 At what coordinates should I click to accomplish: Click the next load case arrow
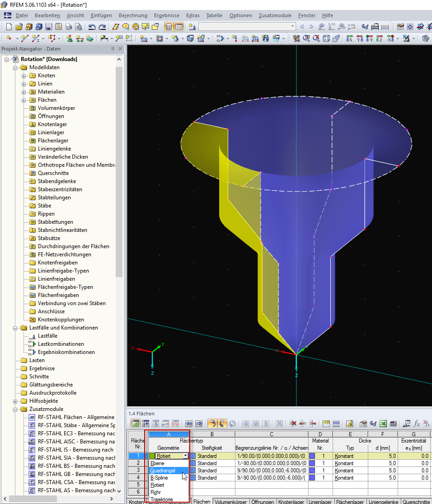tap(311, 27)
